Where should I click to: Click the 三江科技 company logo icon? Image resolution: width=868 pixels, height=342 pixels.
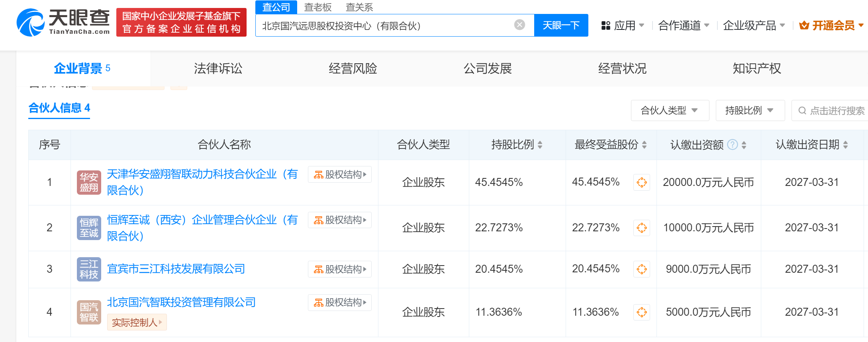coord(89,269)
